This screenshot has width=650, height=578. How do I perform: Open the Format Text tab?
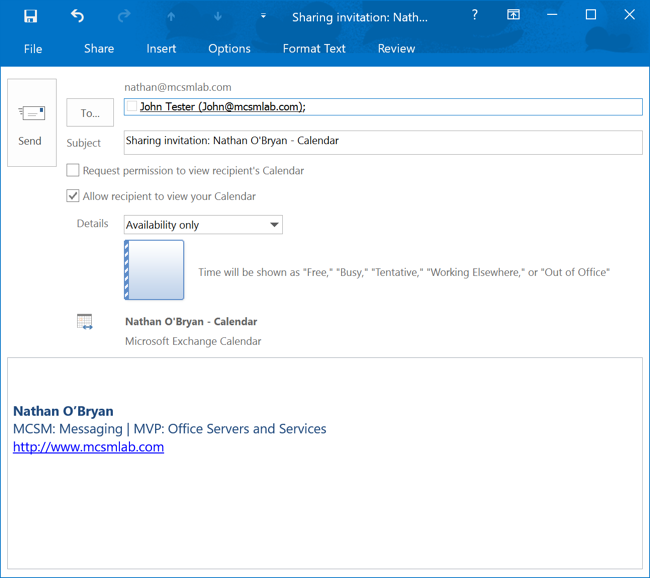click(314, 49)
